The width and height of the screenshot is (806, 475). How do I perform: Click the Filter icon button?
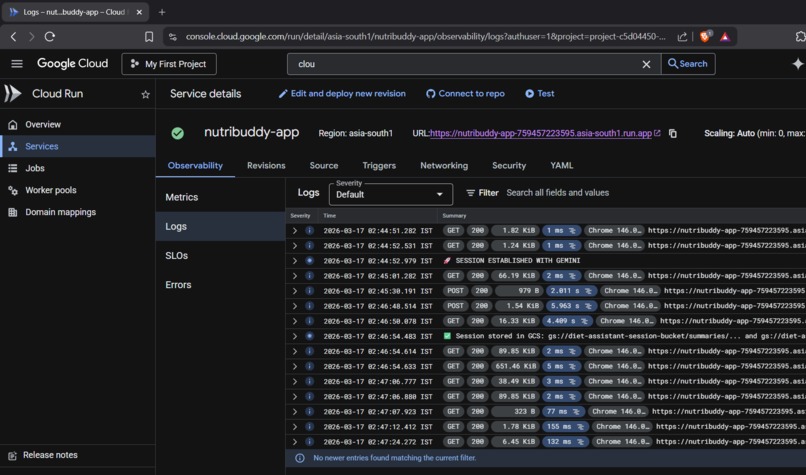pos(482,193)
